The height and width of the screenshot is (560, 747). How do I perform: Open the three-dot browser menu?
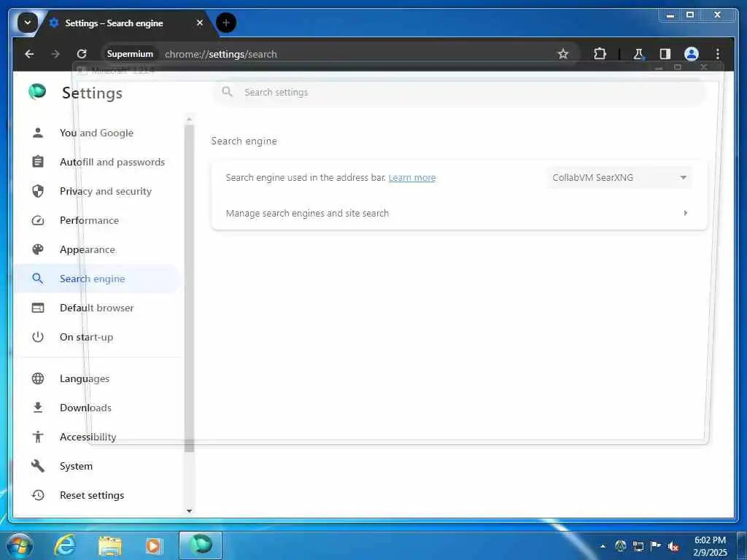(x=718, y=54)
